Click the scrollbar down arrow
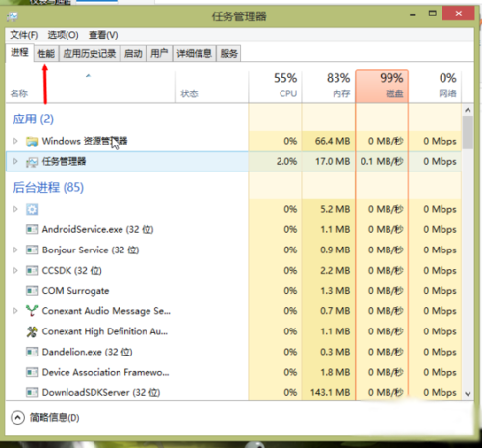This screenshot has height=448, width=482. coord(468,394)
